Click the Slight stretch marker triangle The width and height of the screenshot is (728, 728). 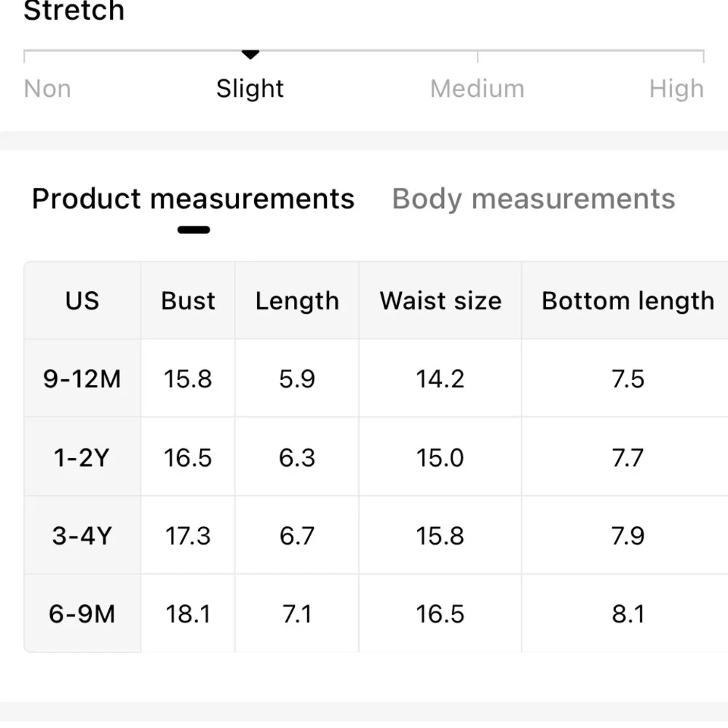pyautogui.click(x=250, y=55)
